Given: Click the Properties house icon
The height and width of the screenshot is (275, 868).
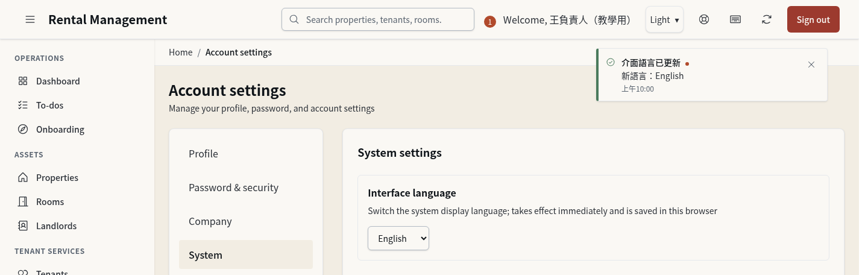Looking at the screenshot, I should [23, 177].
